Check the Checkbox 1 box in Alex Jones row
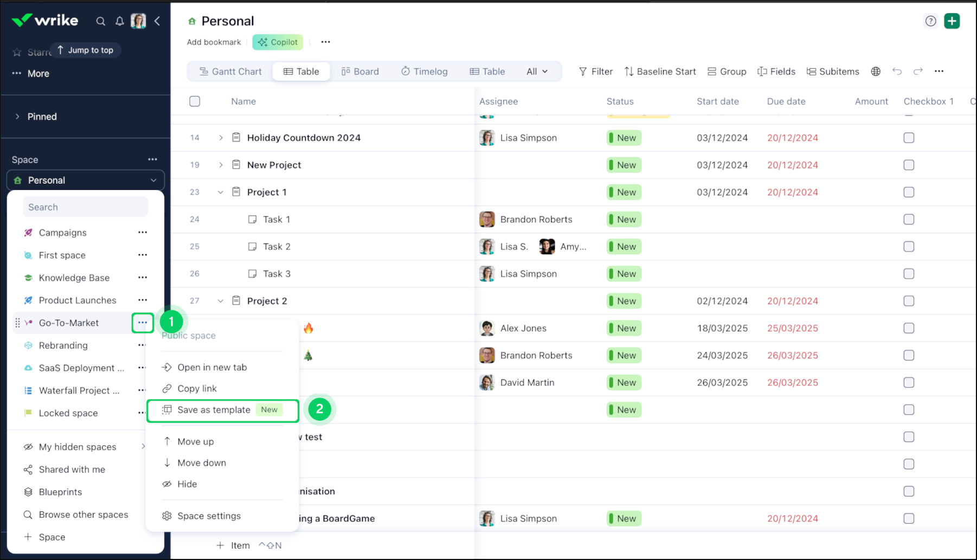Viewport: 977px width, 560px height. [909, 328]
